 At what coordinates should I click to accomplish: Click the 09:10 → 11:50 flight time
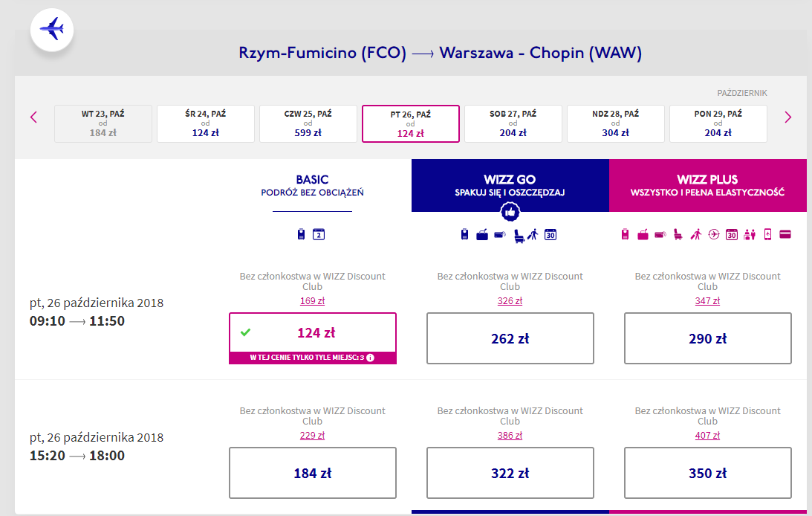click(x=77, y=320)
